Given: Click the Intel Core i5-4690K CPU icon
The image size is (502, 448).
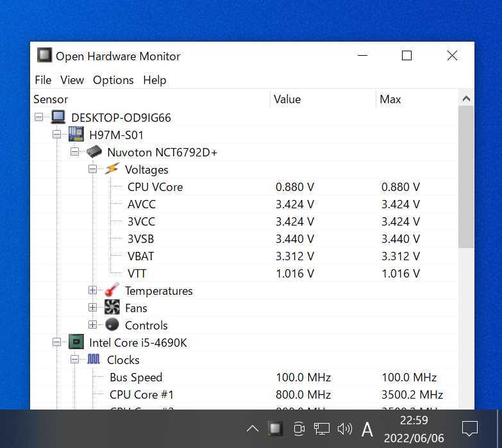Looking at the screenshot, I should tap(76, 342).
